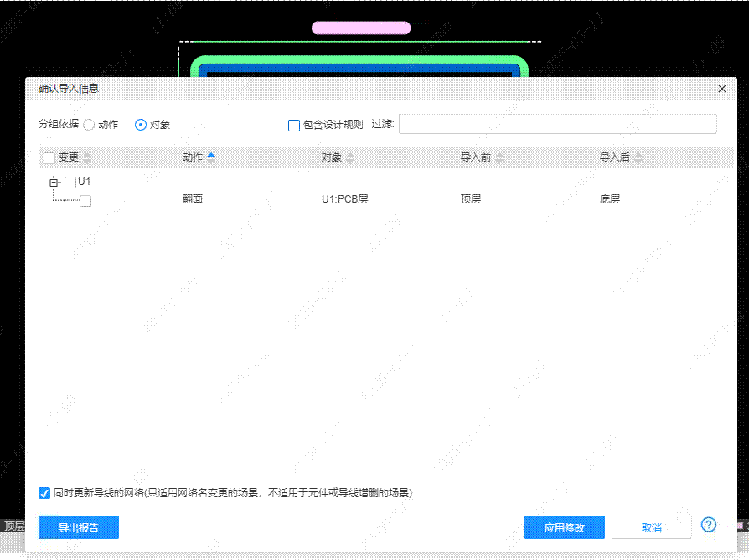749x560 pixels.
Task: Sort the 变更 column using its sort icon
Action: 87,157
